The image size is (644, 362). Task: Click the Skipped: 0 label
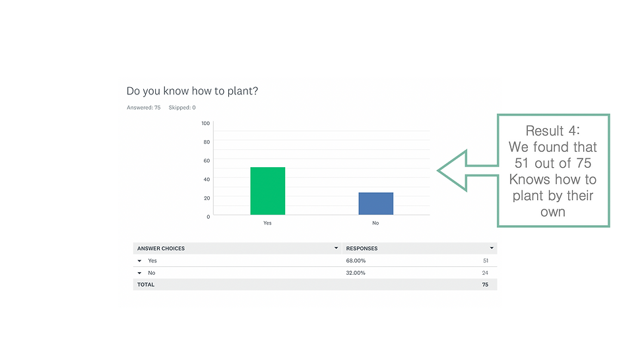pos(182,108)
